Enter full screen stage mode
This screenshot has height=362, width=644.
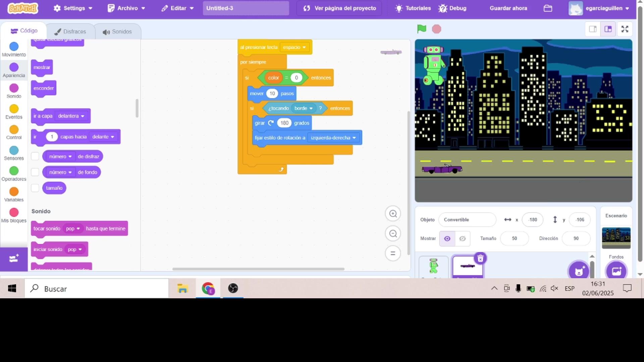[x=625, y=29]
